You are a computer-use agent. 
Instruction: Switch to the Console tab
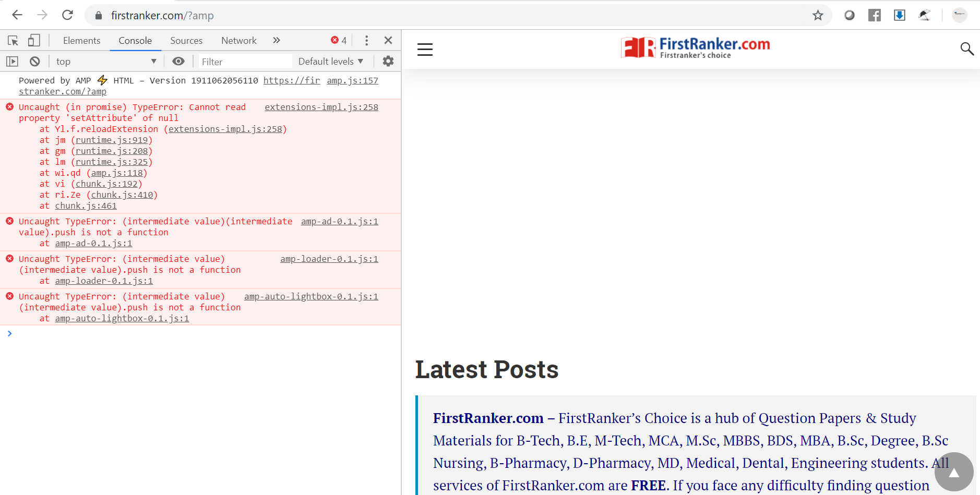click(135, 40)
